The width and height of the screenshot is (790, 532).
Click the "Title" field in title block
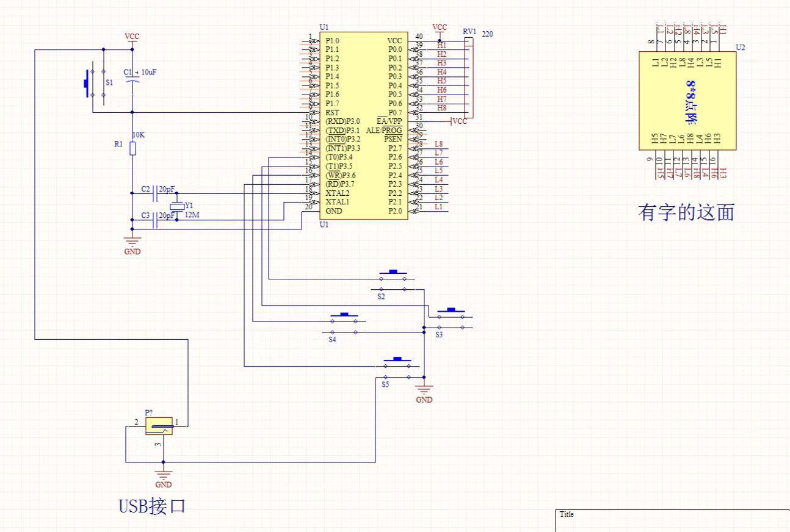[x=568, y=515]
